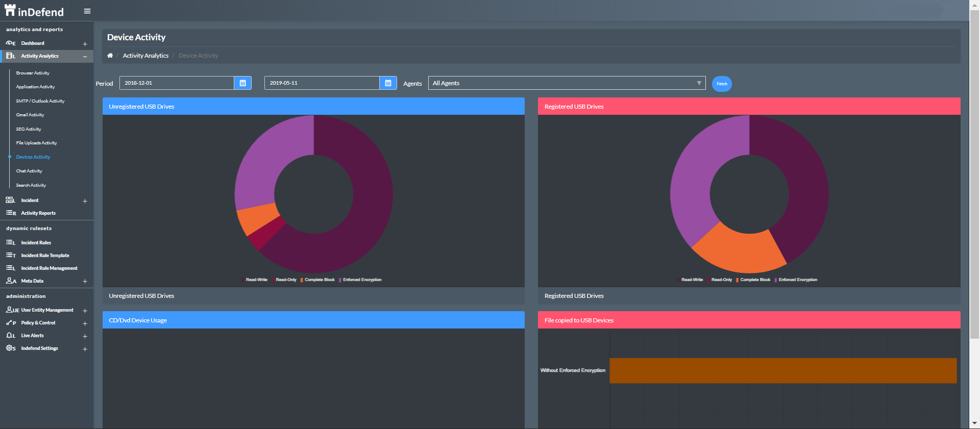The image size is (980, 429).
Task: Toggle Complete Block legend in Registered USB chart
Action: (x=754, y=280)
